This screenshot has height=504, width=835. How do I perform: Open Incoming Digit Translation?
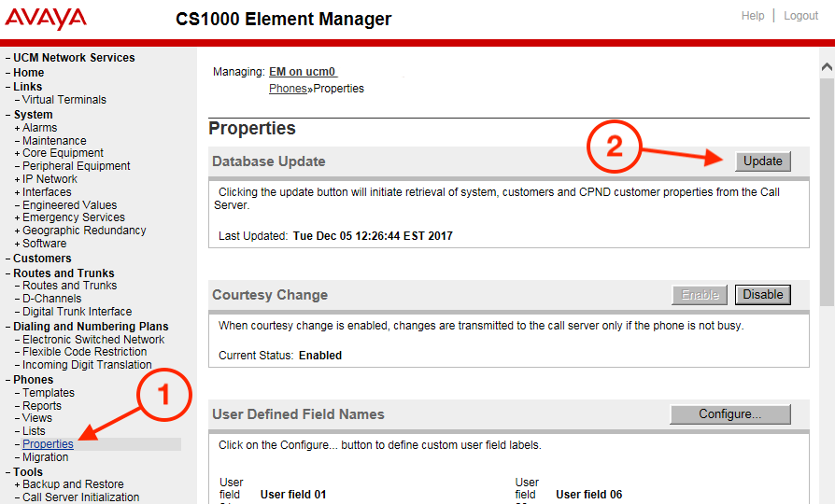coord(88,365)
